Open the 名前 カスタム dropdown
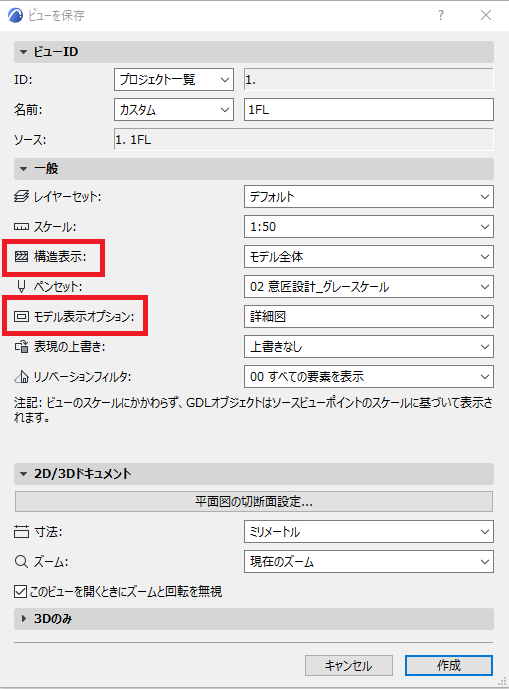509x689 pixels. [174, 109]
